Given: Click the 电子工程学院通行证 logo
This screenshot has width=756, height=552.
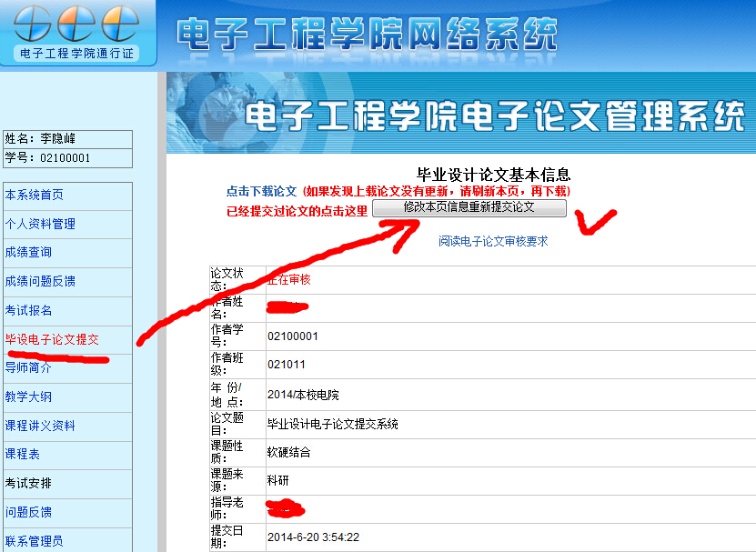Looking at the screenshot, I should tap(76, 34).
